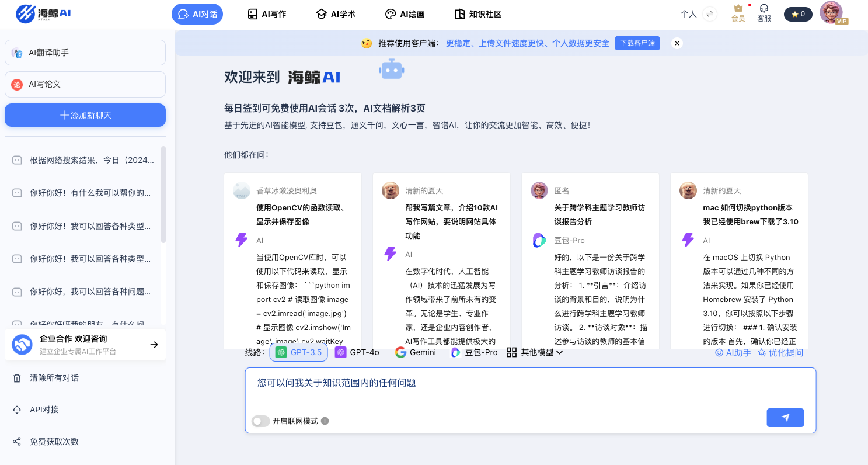868x465 pixels.
Task: Open the 会员 crown icon
Action: (738, 13)
